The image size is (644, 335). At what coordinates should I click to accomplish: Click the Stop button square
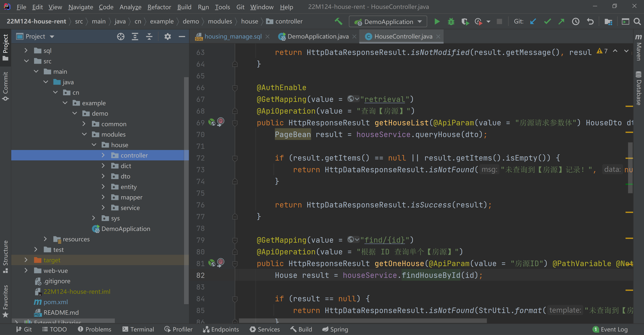[499, 21]
